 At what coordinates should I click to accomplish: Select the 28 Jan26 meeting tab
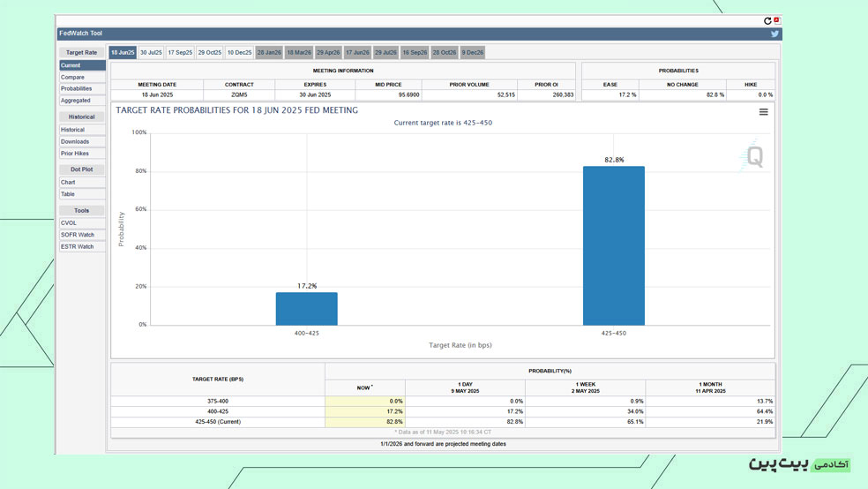pyautogui.click(x=269, y=53)
